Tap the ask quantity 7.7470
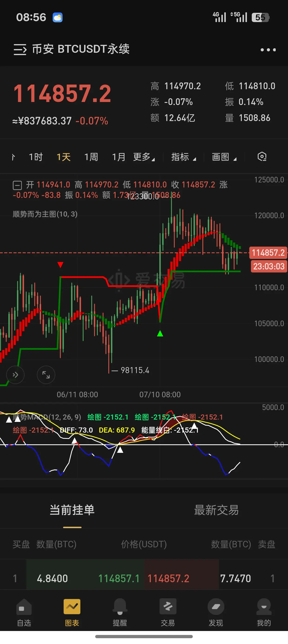The height and width of the screenshot is (644, 288). 235,578
